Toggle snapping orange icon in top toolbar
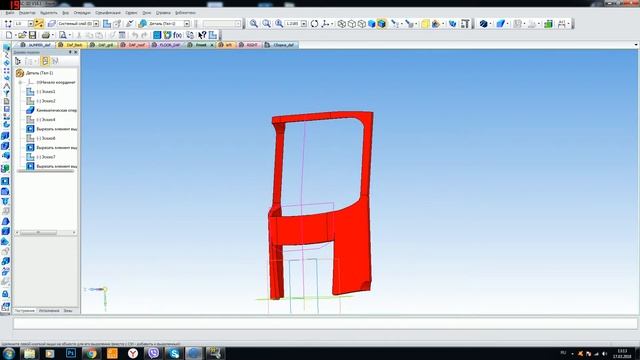The width and height of the screenshot is (640, 360). pos(39,24)
